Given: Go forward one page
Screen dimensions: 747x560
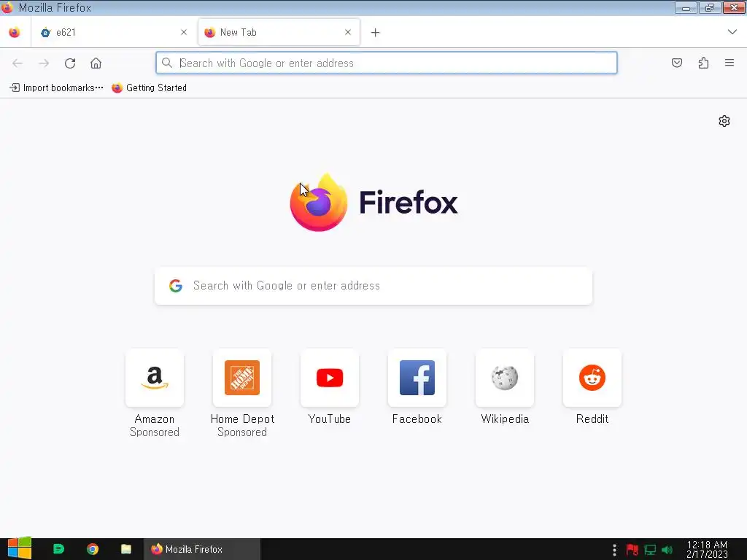Looking at the screenshot, I should (x=44, y=63).
